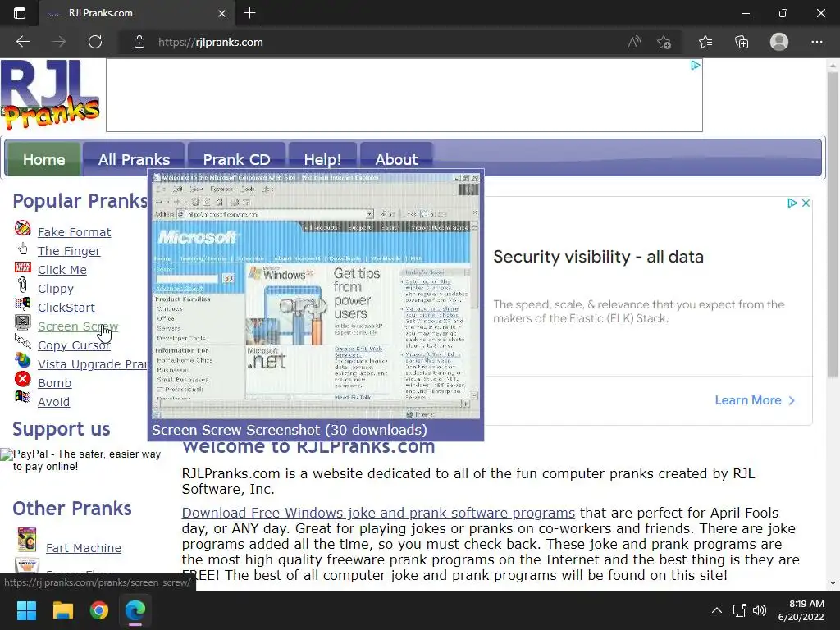Click the scrollbar down arrow
Screen dimensions: 840x630
click(x=833, y=583)
